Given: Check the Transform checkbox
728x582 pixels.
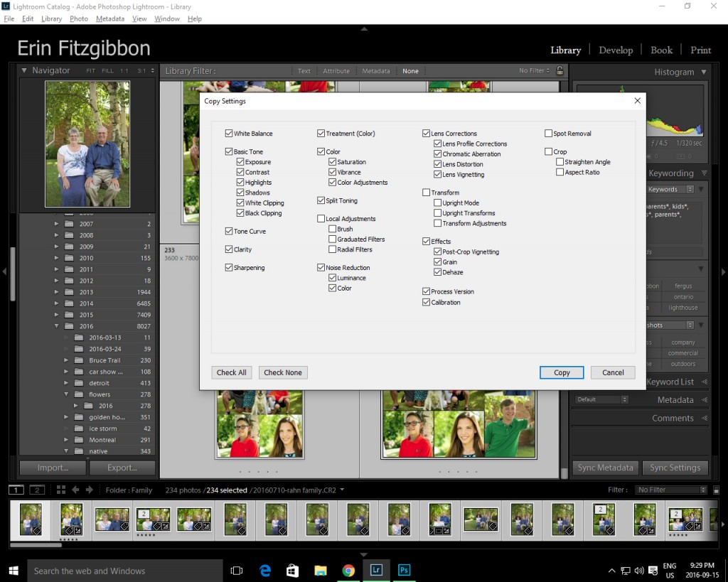Looking at the screenshot, I should pyautogui.click(x=427, y=192).
